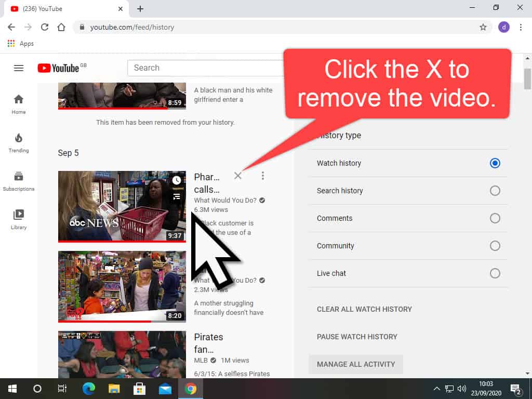The height and width of the screenshot is (399, 532).
Task: Click the YouTube logo
Action: tap(58, 68)
